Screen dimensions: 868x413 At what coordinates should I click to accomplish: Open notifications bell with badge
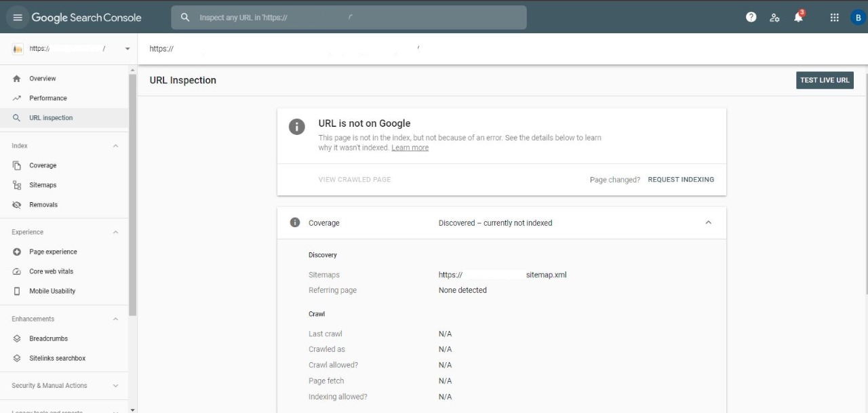[x=799, y=17]
